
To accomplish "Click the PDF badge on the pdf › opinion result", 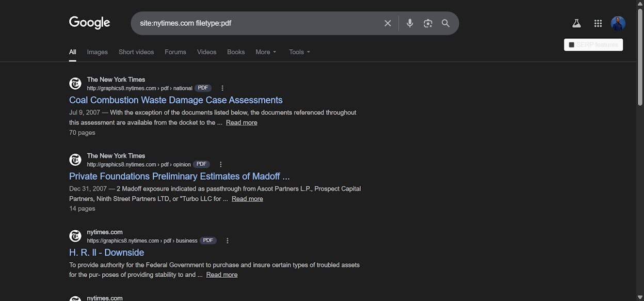I will tap(201, 165).
